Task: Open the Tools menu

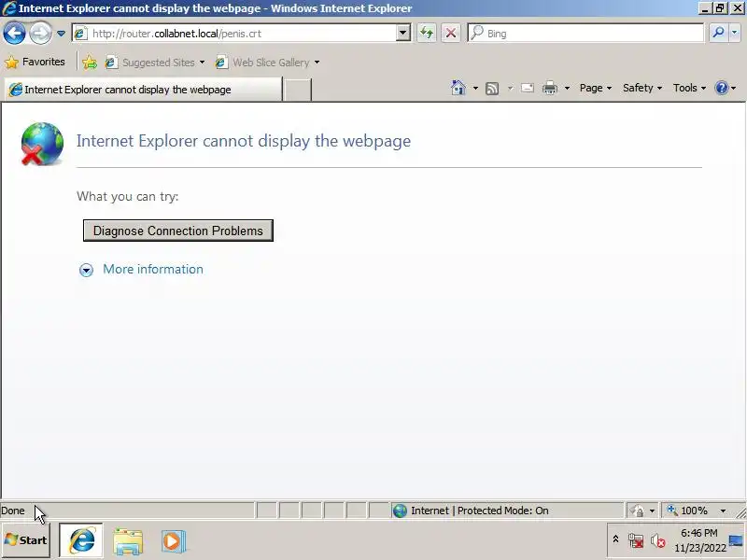Action: click(689, 88)
